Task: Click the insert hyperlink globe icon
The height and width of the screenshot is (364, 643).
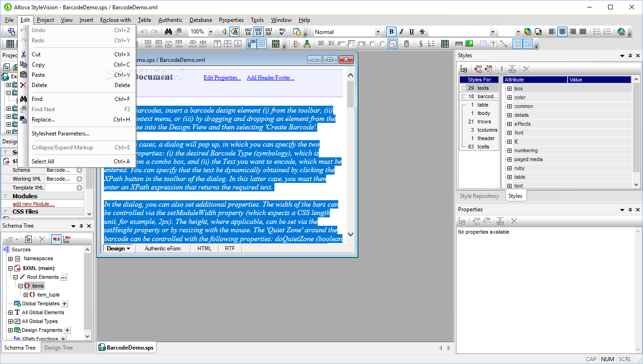Action: (621, 32)
